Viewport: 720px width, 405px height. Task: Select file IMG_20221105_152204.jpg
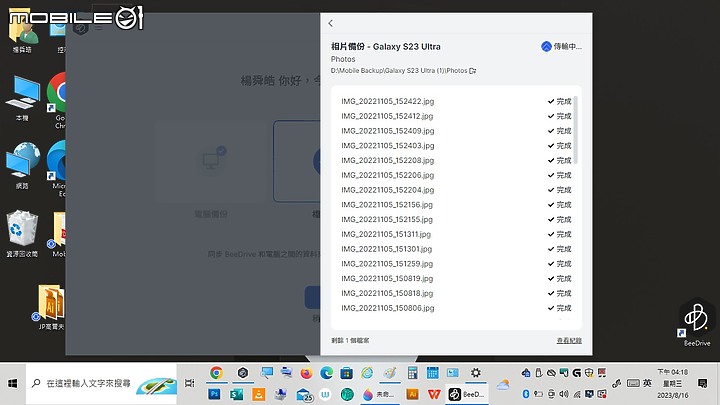tap(388, 190)
